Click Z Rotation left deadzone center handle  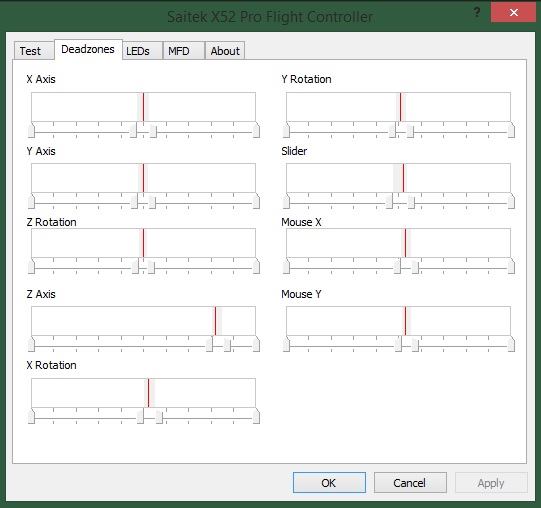coord(135,266)
